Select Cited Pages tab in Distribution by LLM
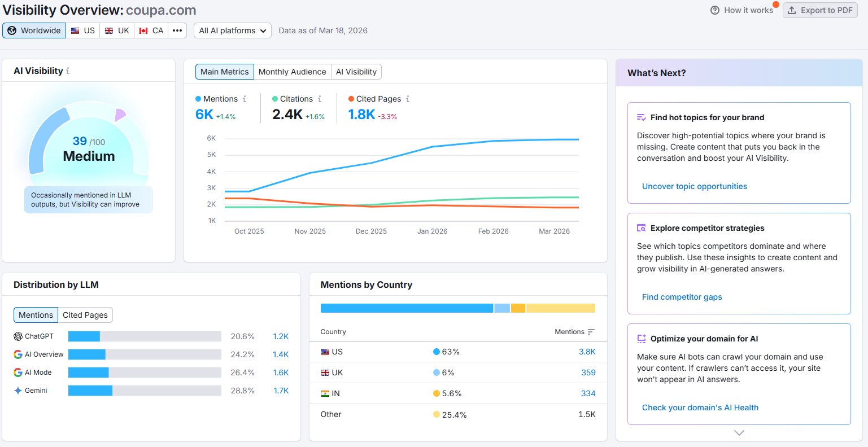This screenshot has width=868, height=447. coord(85,315)
